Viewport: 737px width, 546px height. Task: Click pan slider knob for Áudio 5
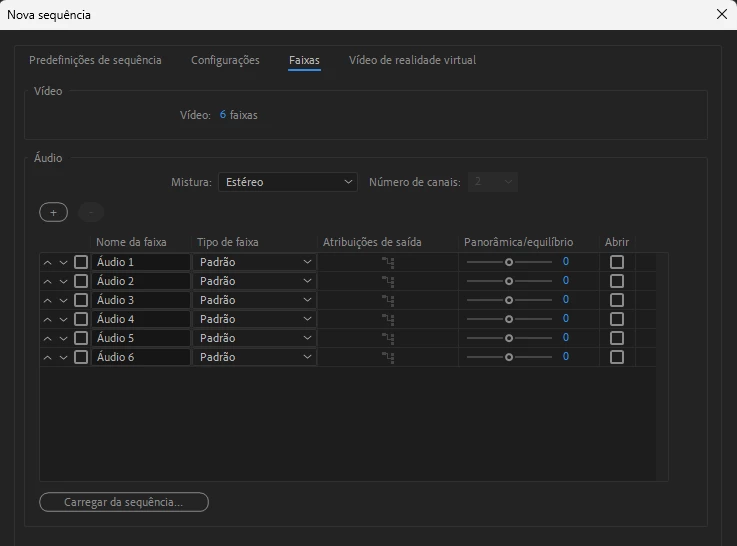[x=509, y=338]
